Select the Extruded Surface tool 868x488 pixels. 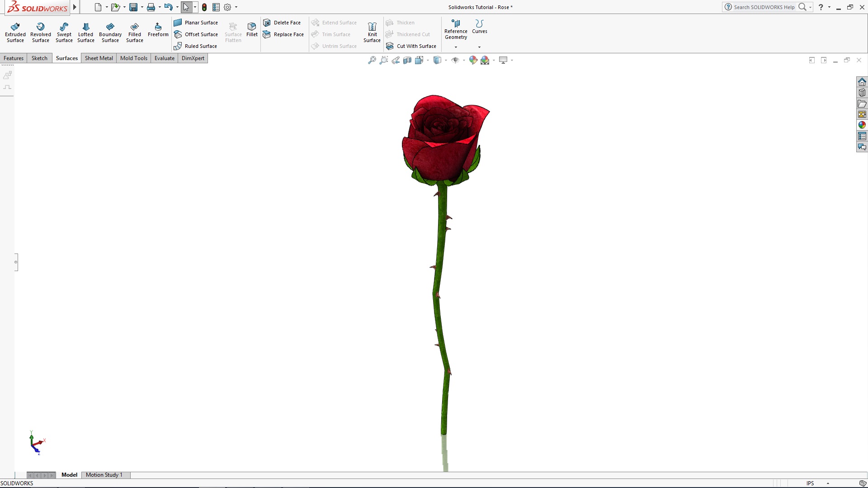click(15, 32)
